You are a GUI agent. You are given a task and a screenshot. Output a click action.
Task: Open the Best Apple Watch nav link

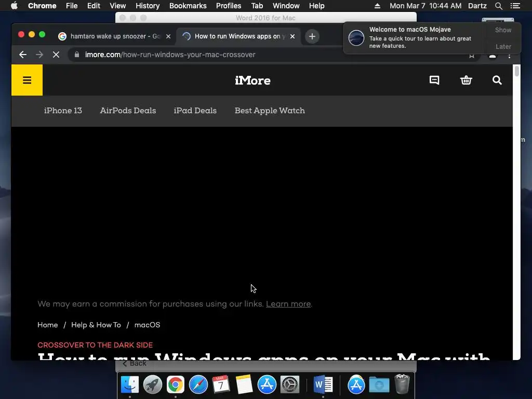point(270,111)
